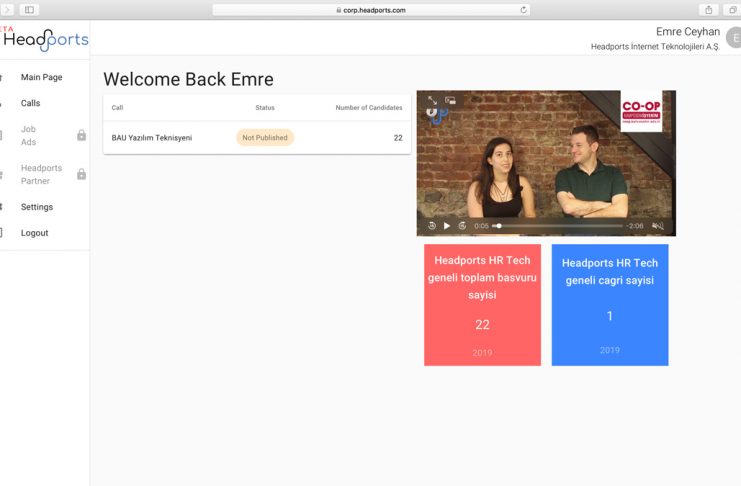Click the Not Published status badge

(265, 138)
